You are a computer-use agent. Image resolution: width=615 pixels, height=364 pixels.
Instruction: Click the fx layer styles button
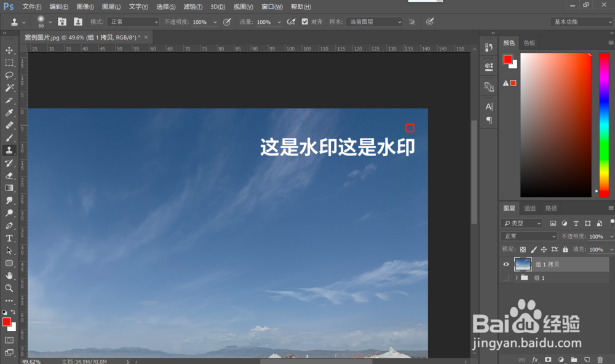534,359
